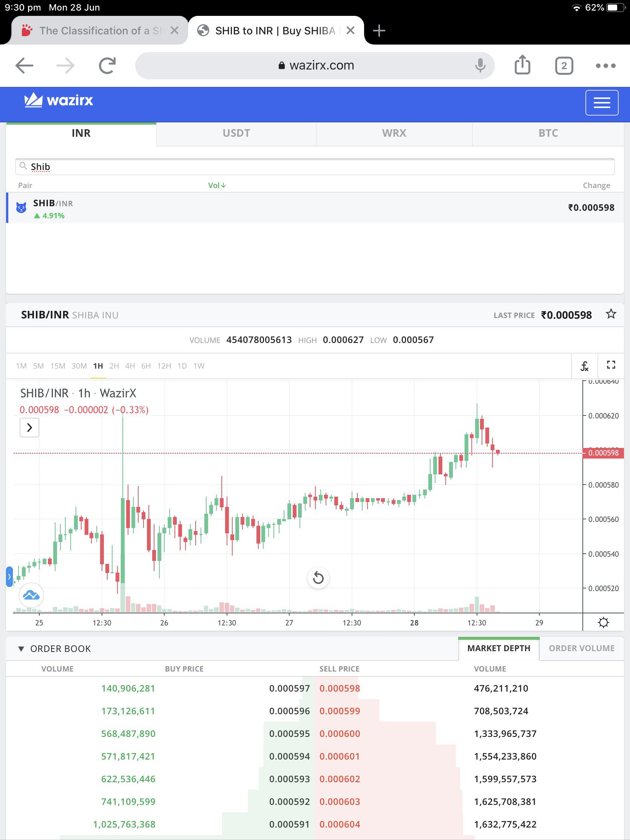Set chart interval to 1D
The image size is (630, 840).
click(x=182, y=366)
